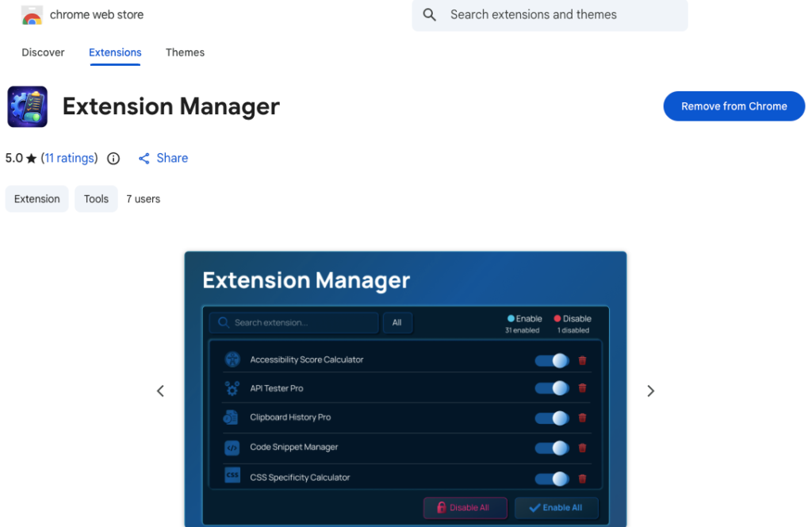812x527 pixels.
Task: Open the 11 ratings link
Action: pos(71,158)
